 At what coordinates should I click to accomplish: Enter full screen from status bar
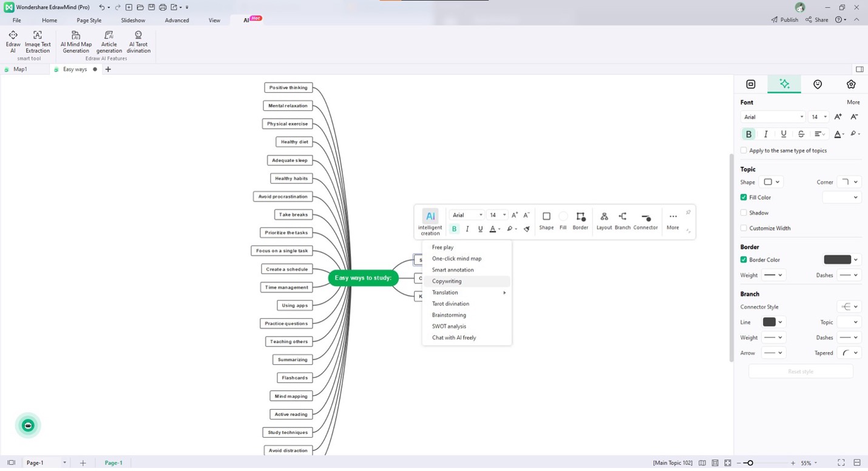pos(841,463)
